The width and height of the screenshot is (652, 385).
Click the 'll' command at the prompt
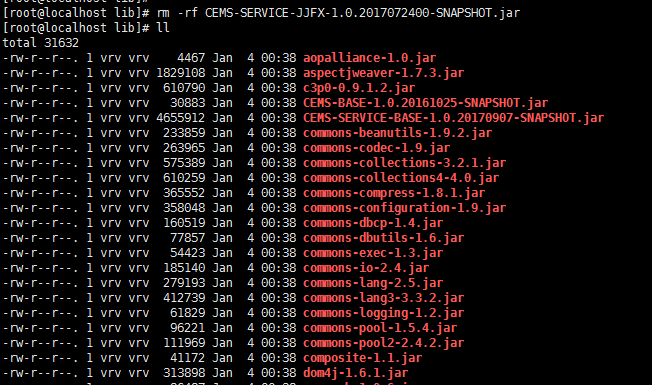(163, 28)
